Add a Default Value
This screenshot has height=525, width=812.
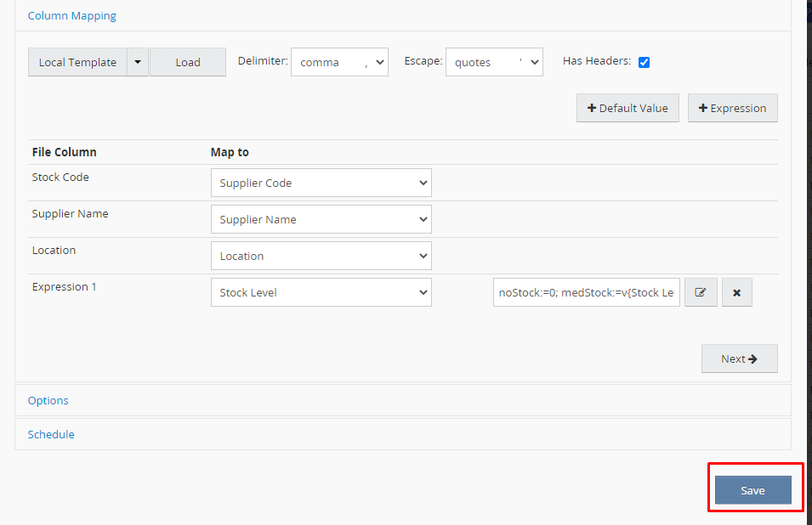(627, 108)
